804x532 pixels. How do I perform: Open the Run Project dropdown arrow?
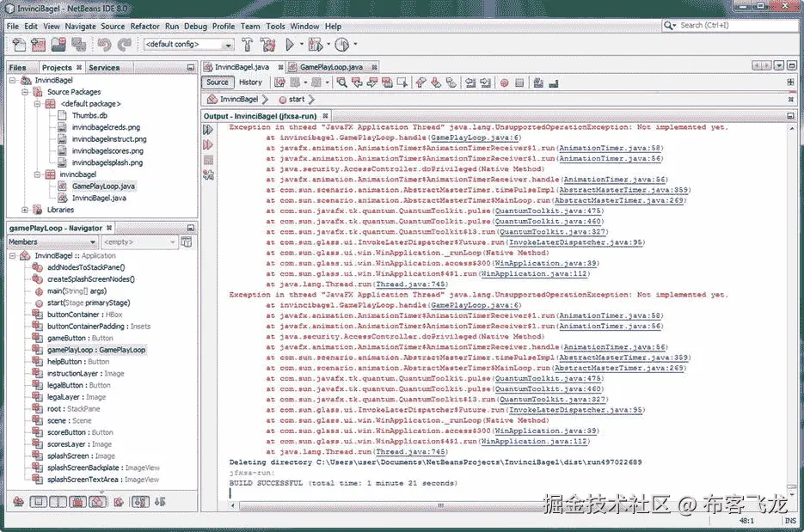[x=302, y=45]
